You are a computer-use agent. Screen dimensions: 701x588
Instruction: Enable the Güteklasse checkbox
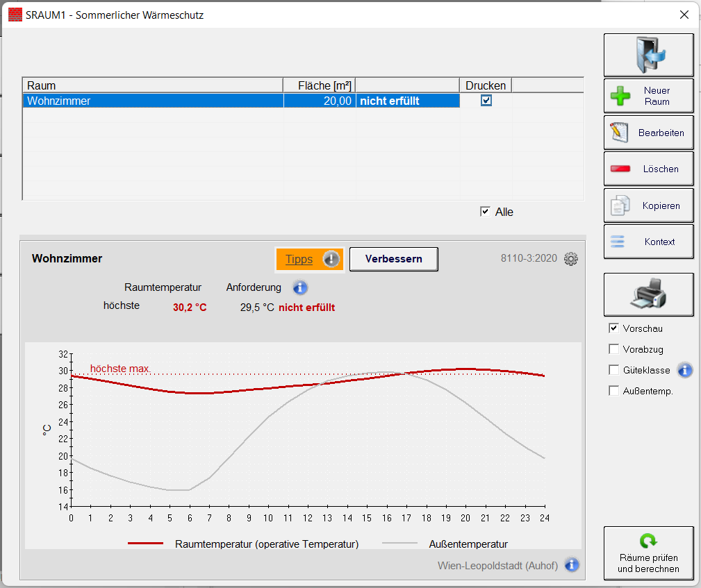click(614, 370)
